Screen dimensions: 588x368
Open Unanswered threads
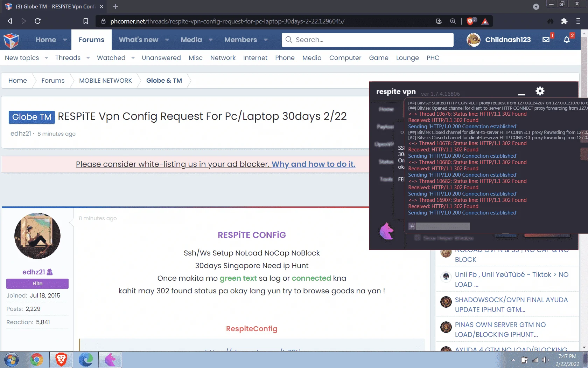click(x=161, y=58)
